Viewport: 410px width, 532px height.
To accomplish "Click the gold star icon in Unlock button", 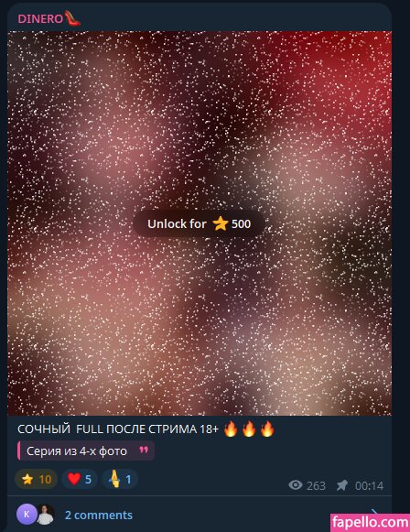I will [221, 223].
